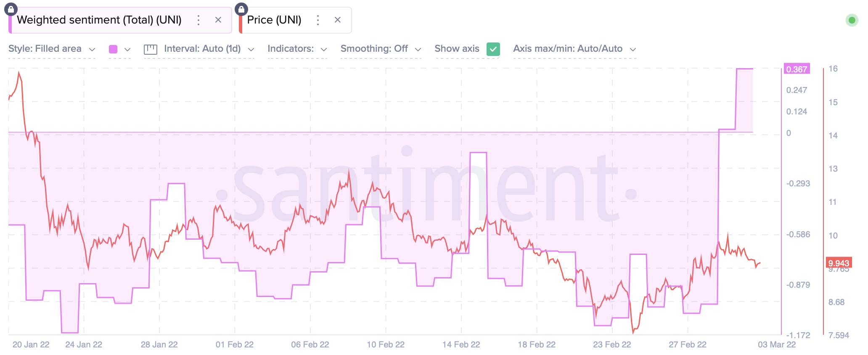Remove Weighted sentiment (Total) (UNI) metric
The height and width of the screenshot is (355, 868).
pyautogui.click(x=218, y=20)
